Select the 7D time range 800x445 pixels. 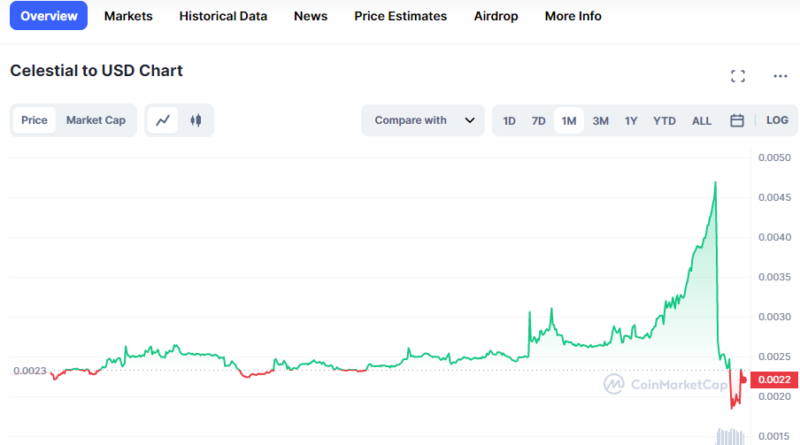(538, 120)
